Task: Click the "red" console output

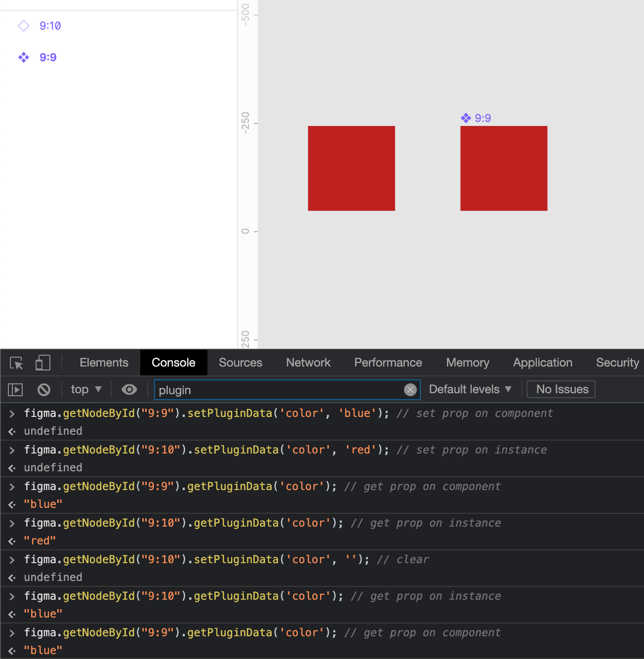Action: tap(40, 541)
